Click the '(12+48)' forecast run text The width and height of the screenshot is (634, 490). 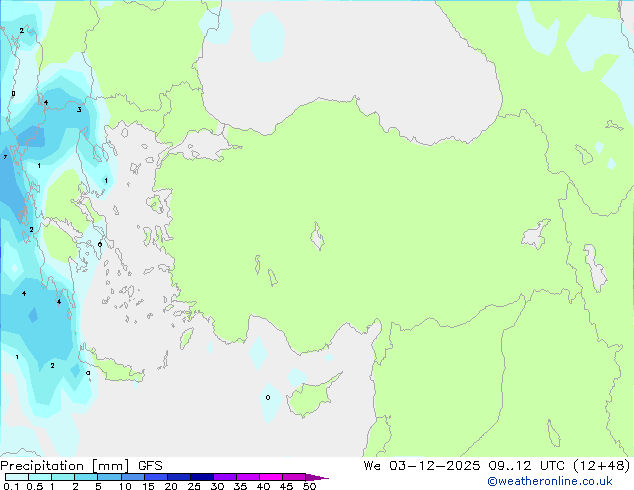(602, 466)
